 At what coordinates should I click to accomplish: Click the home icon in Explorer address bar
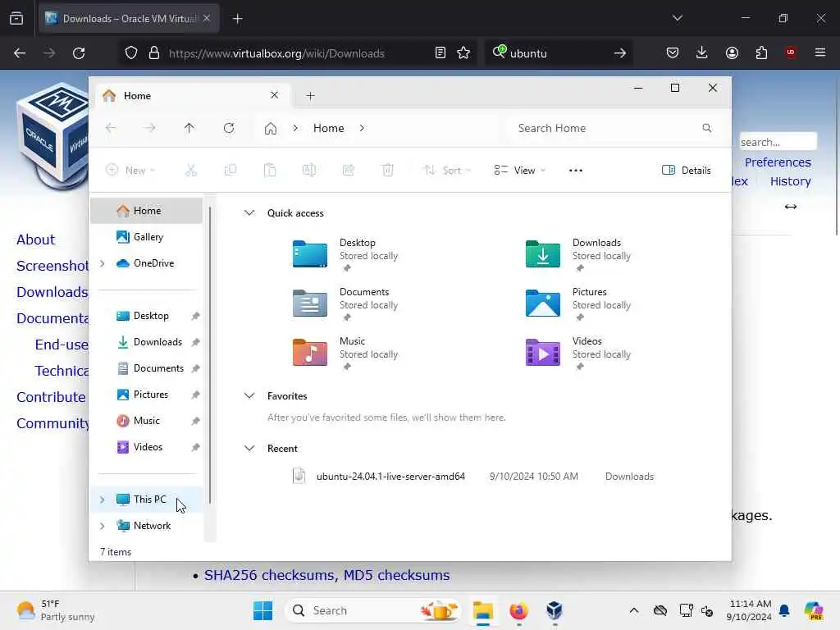[271, 129]
